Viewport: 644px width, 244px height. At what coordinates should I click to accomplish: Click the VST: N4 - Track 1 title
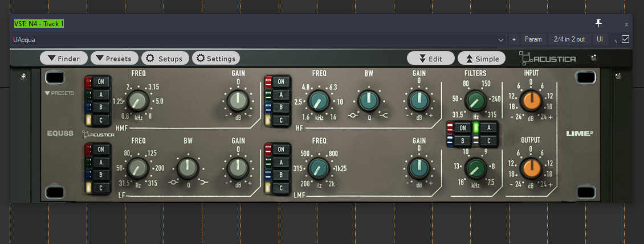tap(39, 24)
